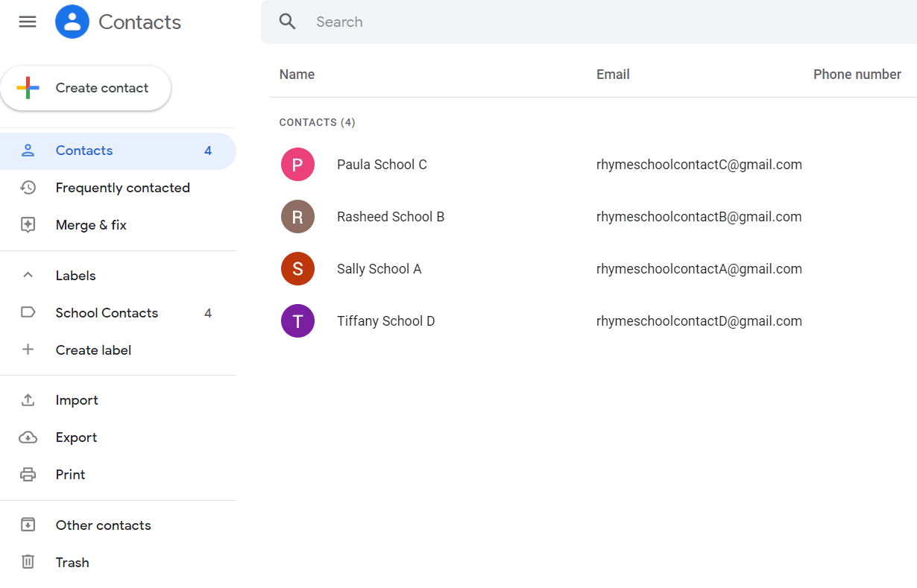Open the hamburger main menu
This screenshot has height=588, width=917.
tap(28, 22)
